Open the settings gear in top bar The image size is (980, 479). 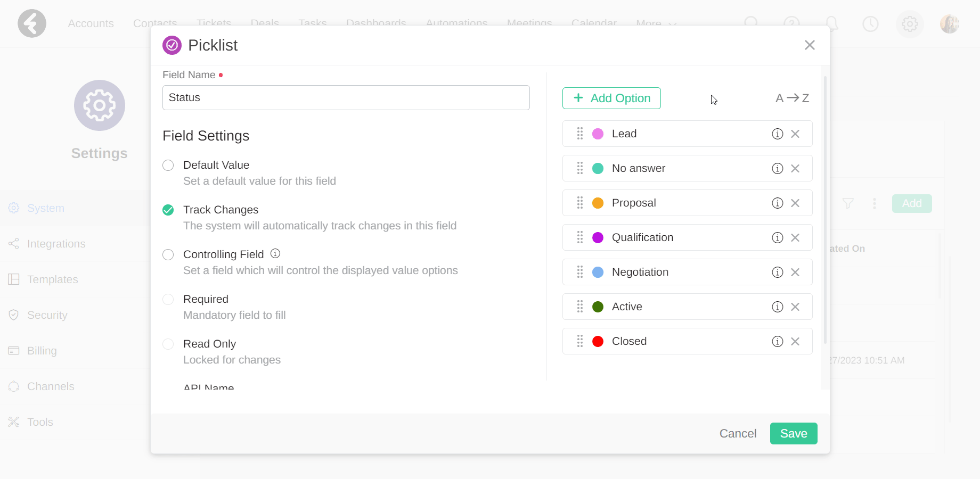pos(910,24)
